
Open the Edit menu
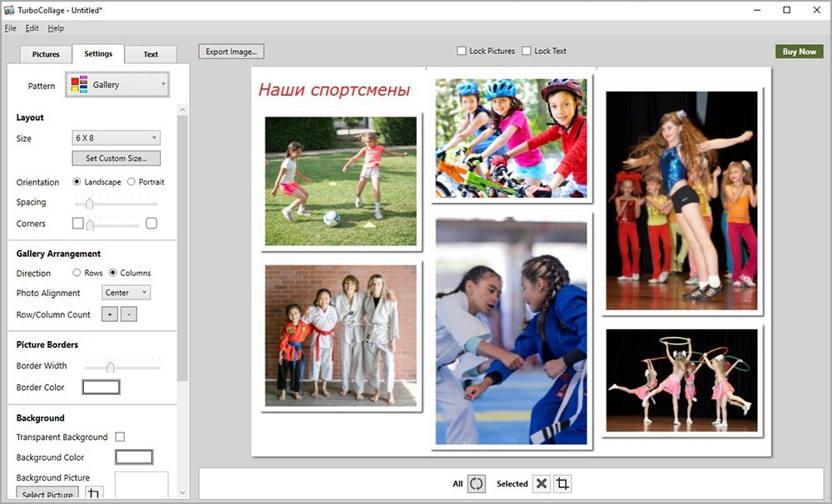pyautogui.click(x=32, y=28)
